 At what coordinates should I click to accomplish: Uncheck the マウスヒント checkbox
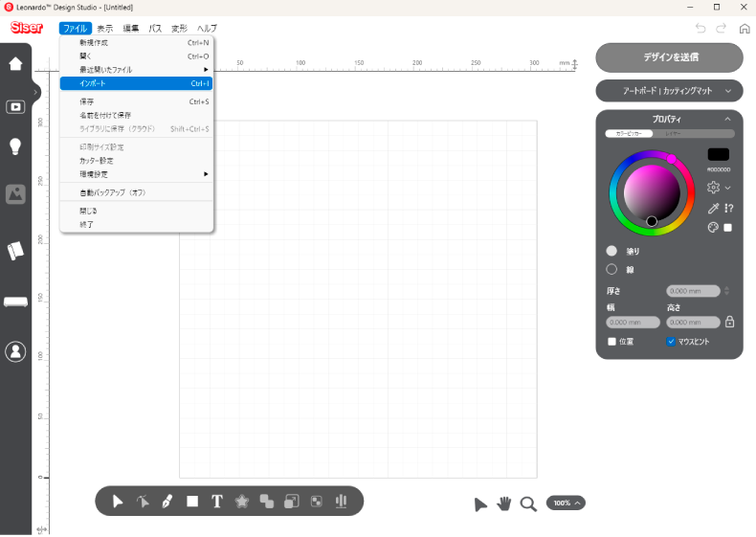click(671, 342)
